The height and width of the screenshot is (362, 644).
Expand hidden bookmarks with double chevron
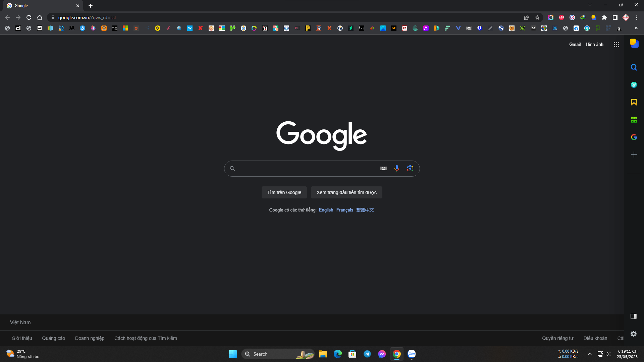[x=636, y=28]
